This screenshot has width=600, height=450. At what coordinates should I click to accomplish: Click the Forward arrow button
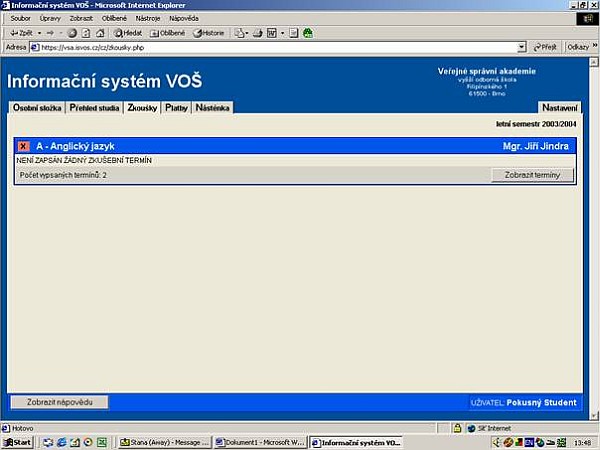[x=50, y=33]
